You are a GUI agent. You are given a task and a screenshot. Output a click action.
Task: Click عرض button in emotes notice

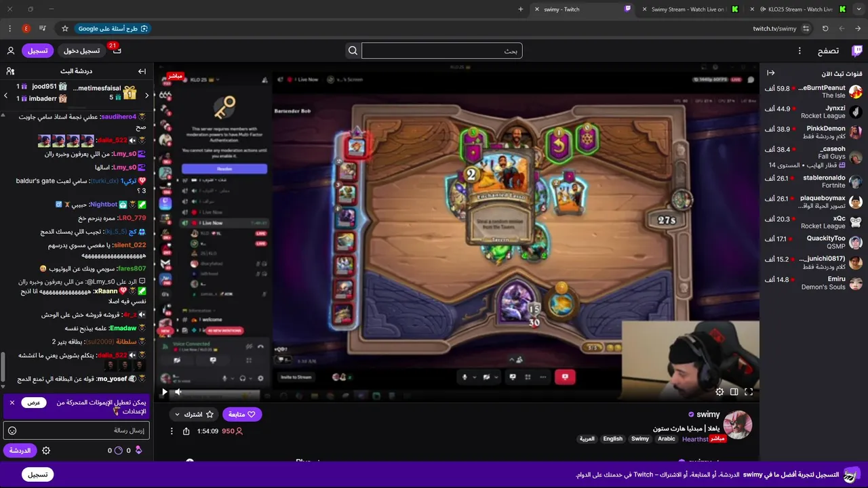click(x=33, y=403)
